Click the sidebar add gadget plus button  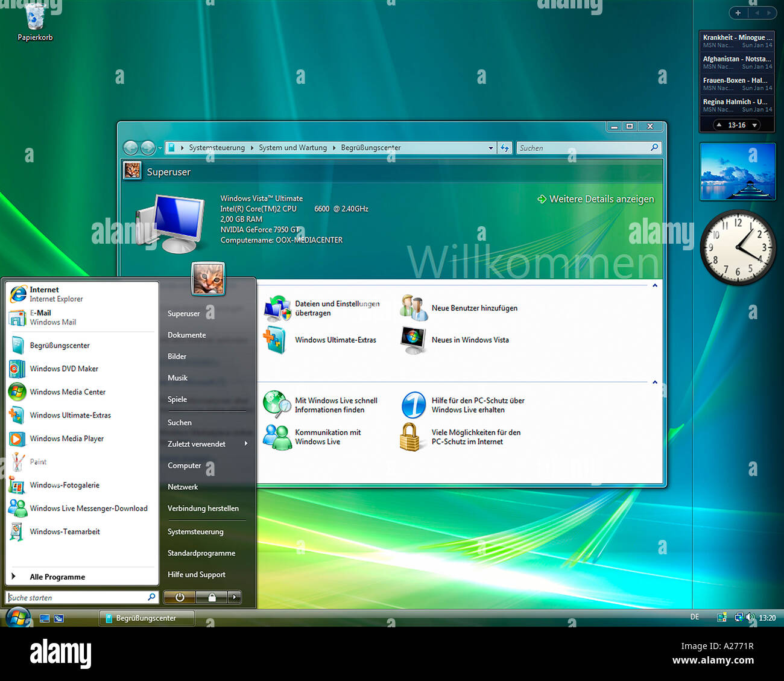[738, 13]
